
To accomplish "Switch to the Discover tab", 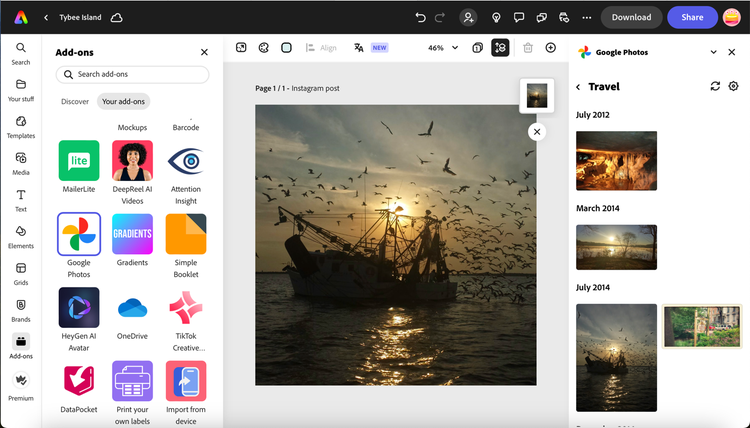I will click(x=75, y=101).
